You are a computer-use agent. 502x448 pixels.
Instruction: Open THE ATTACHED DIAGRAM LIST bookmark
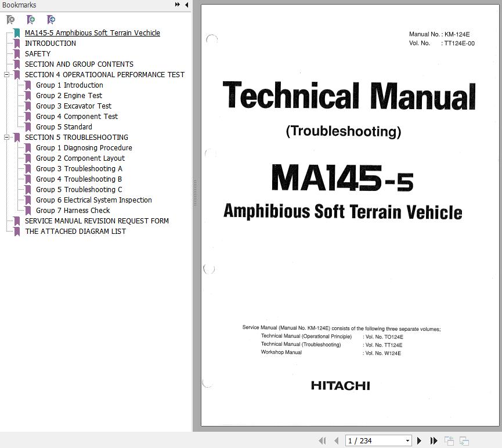pos(75,232)
